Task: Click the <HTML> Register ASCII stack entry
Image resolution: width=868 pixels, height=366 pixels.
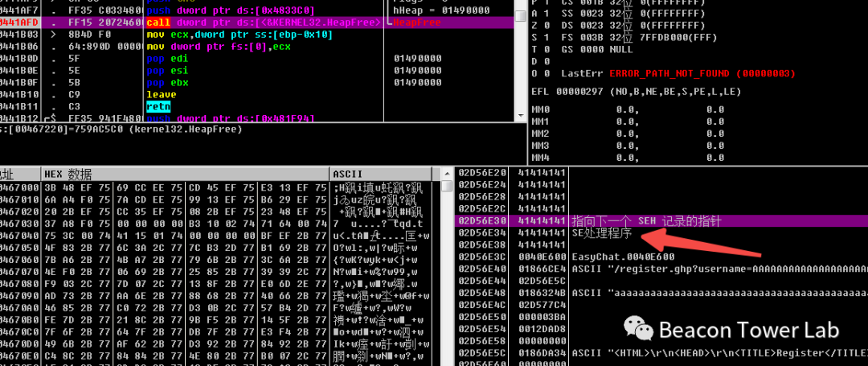Action: point(719,353)
